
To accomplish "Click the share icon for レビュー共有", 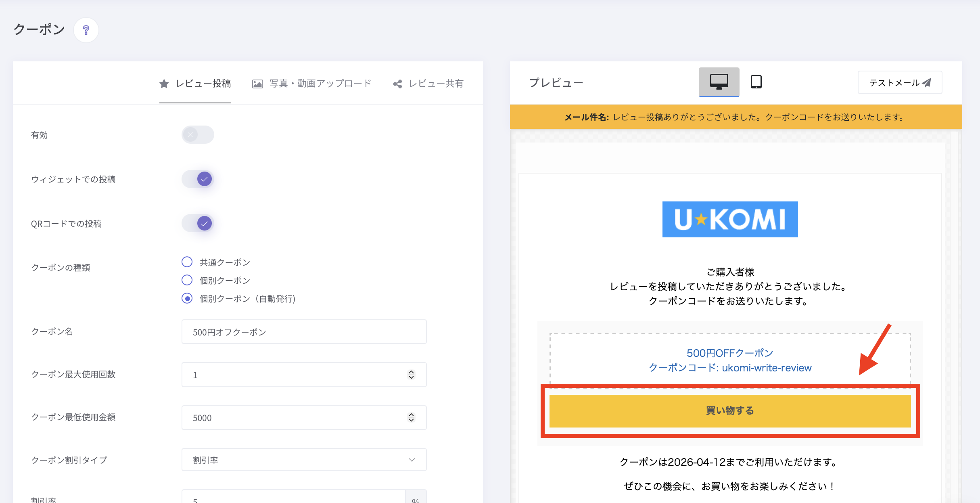I will coord(397,84).
